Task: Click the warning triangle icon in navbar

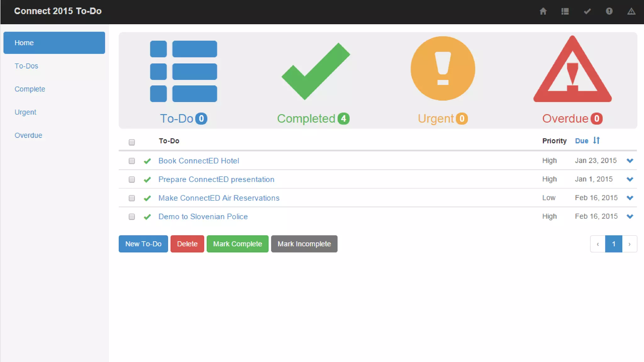Action: pyautogui.click(x=631, y=11)
